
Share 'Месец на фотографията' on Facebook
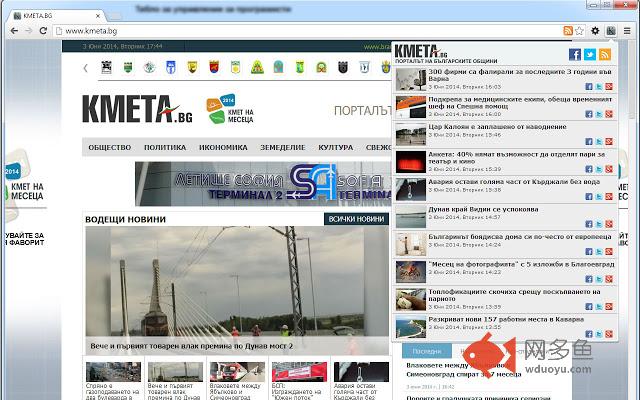tap(589, 279)
